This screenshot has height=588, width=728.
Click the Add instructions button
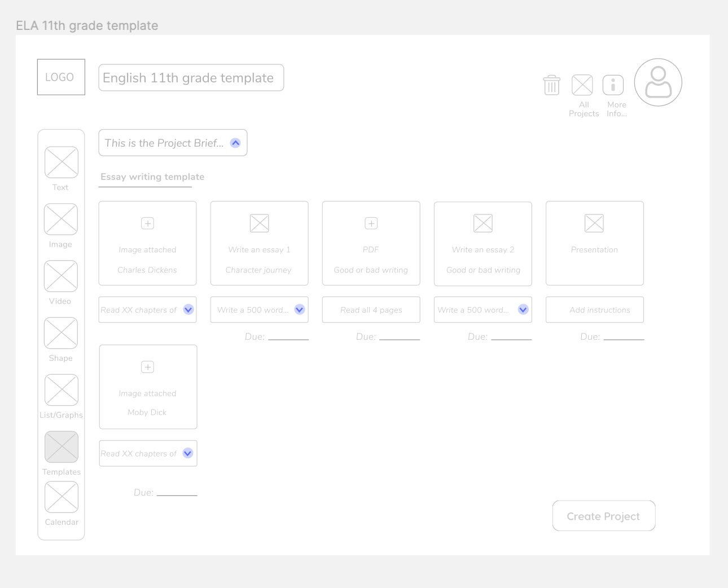coord(594,310)
